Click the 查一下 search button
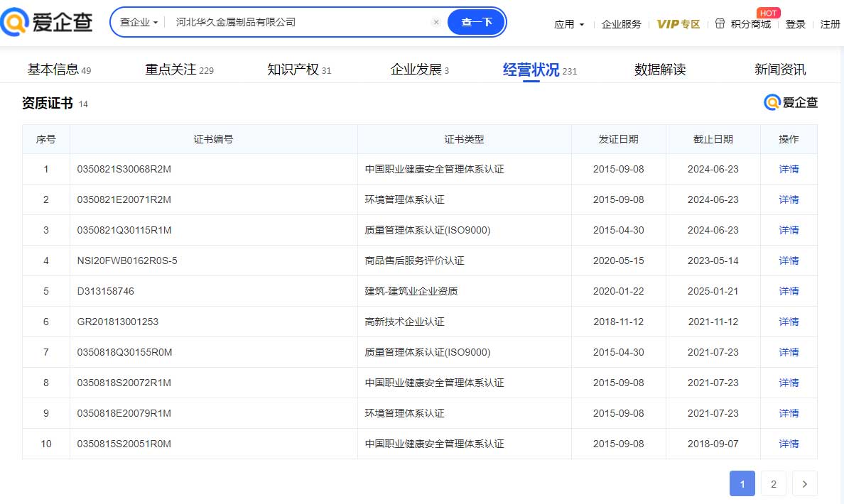Image resolution: width=844 pixels, height=504 pixels. tap(476, 22)
